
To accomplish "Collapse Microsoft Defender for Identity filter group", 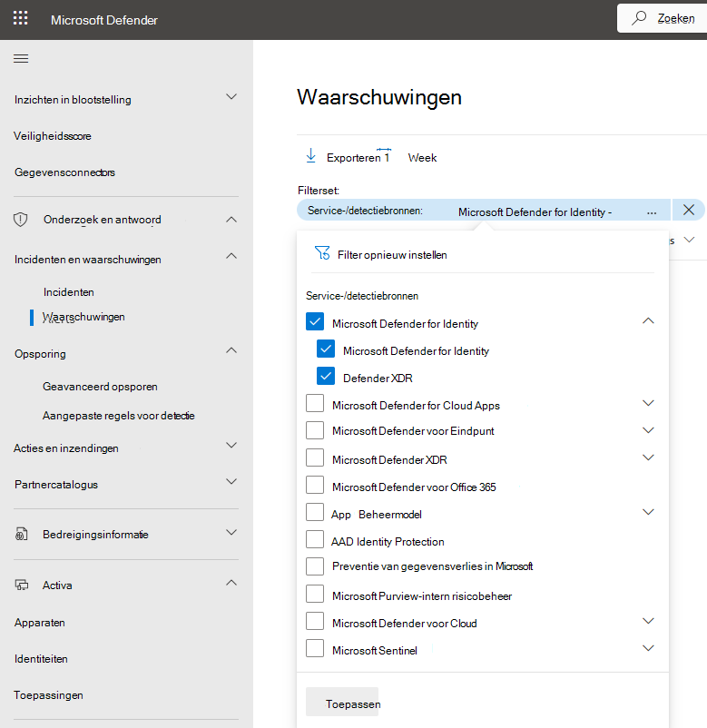I will click(x=648, y=320).
